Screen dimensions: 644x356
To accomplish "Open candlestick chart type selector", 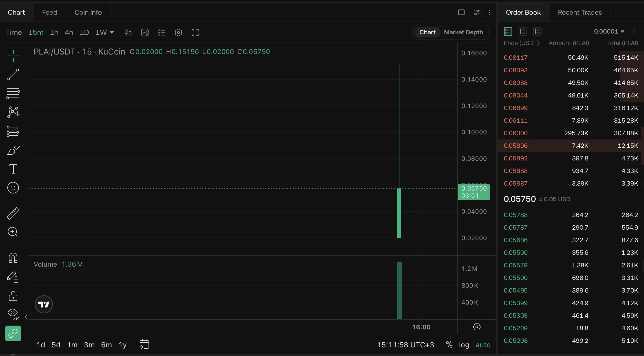I will (x=128, y=33).
